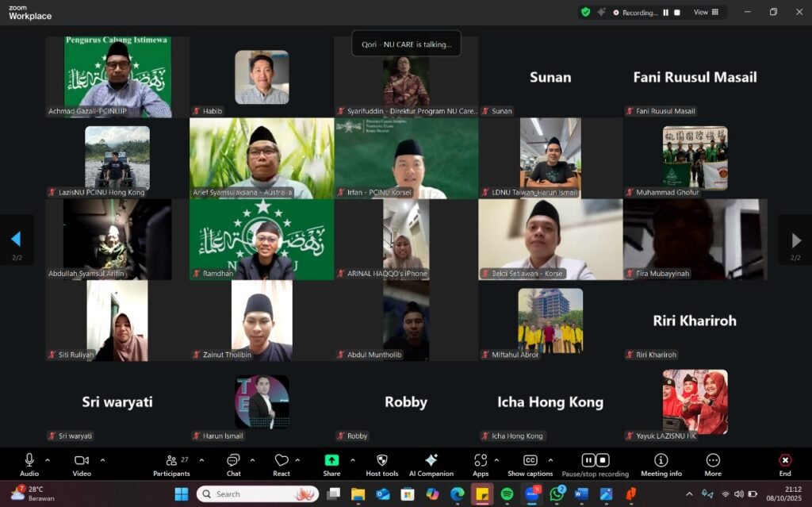Open Meeting info
812x507 pixels.
pyautogui.click(x=661, y=461)
